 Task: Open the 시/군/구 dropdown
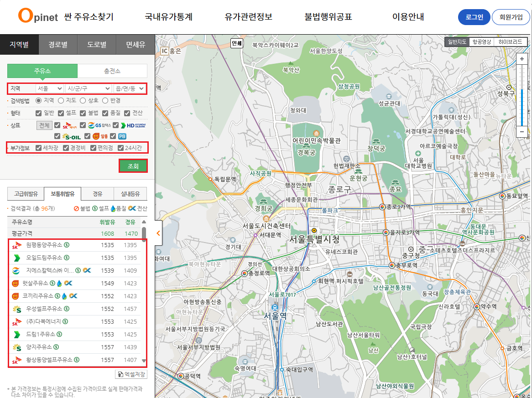point(89,88)
